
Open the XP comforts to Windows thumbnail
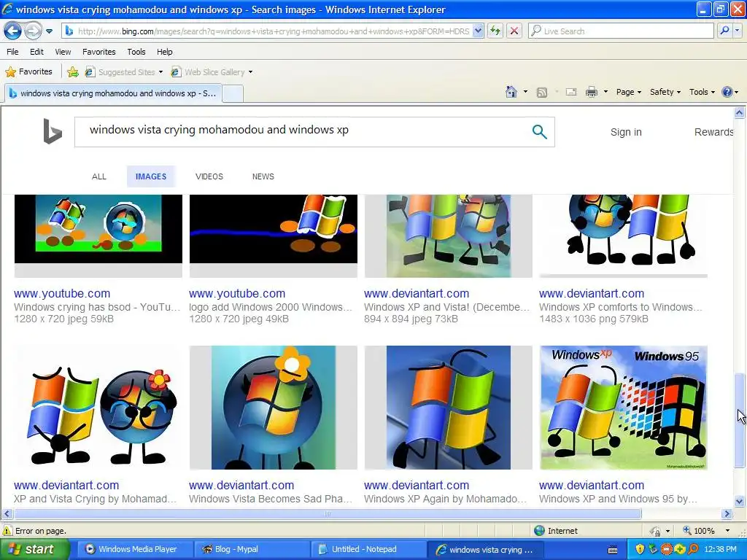(623, 236)
